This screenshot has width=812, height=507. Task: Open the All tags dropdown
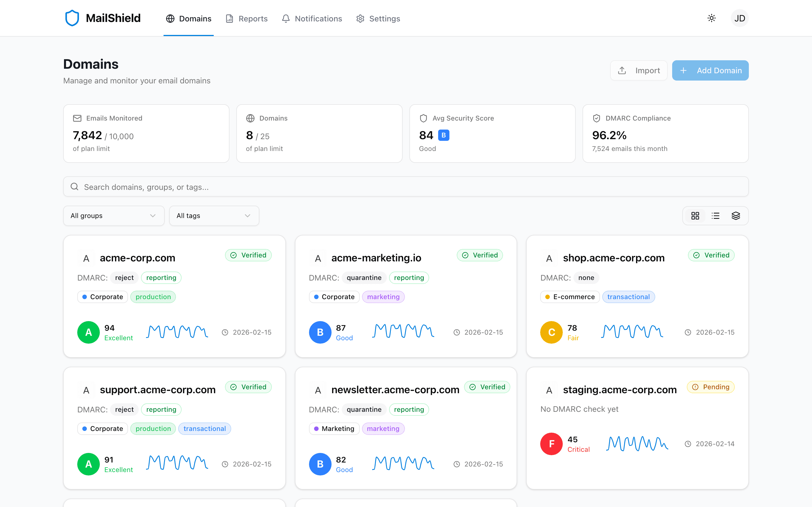(214, 215)
